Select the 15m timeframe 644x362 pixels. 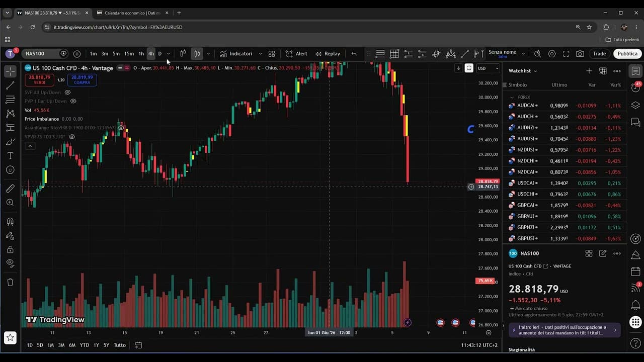[x=129, y=54]
